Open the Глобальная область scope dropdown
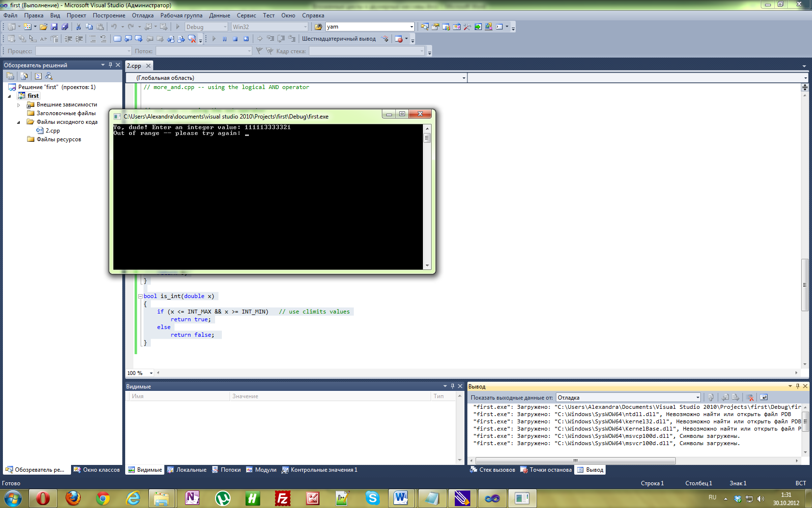812x508 pixels. (x=296, y=78)
